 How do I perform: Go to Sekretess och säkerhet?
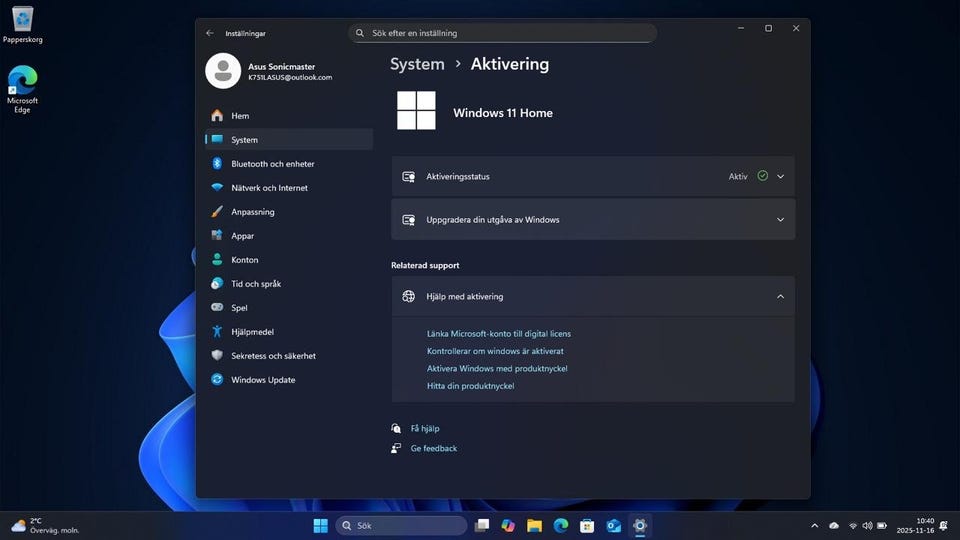pos(273,356)
